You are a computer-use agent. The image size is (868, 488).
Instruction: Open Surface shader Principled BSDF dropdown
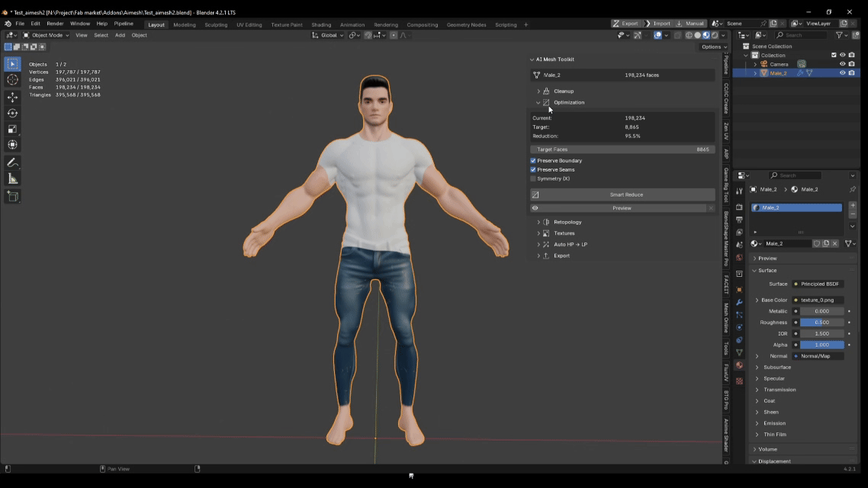coord(818,284)
